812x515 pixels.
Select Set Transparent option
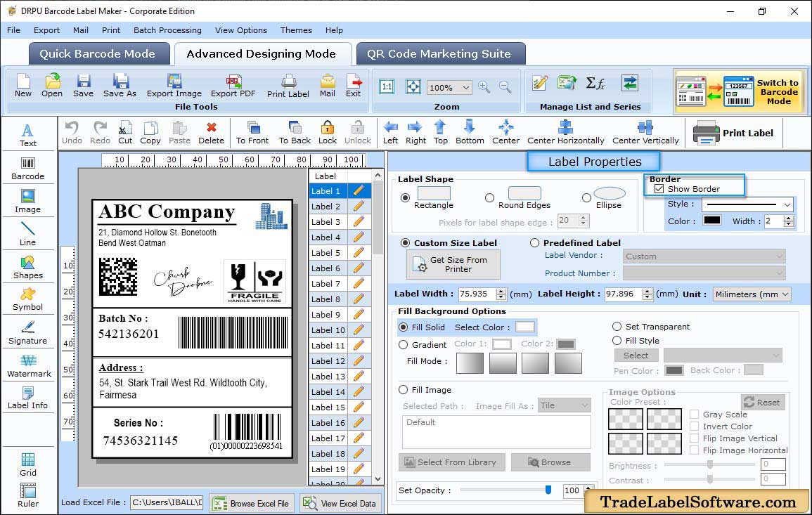click(x=617, y=327)
